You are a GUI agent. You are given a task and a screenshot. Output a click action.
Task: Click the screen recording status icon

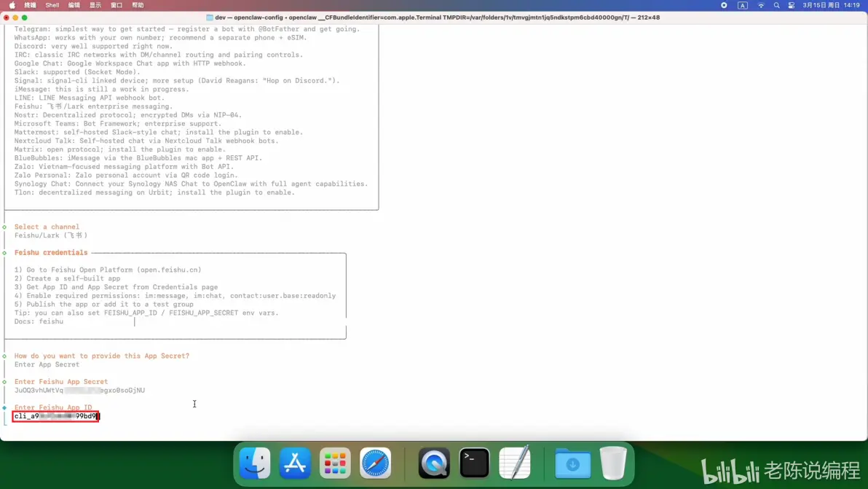[x=724, y=5]
